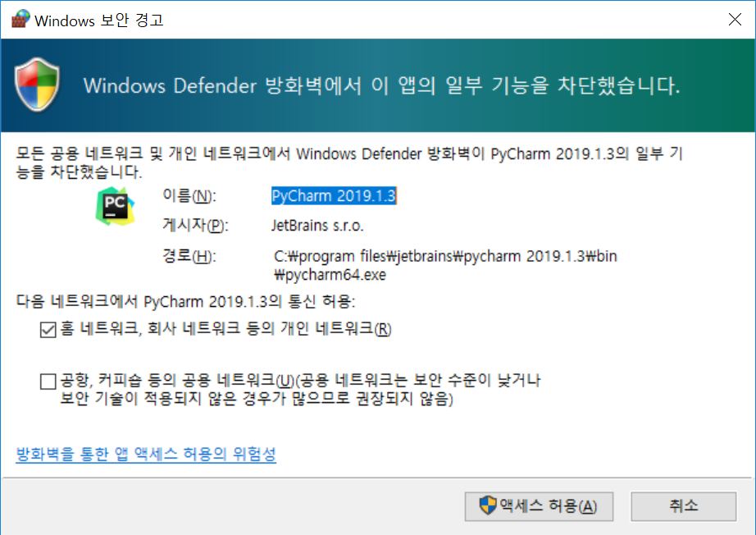
Task: Open the firewall app access risks link
Action: pos(146,454)
